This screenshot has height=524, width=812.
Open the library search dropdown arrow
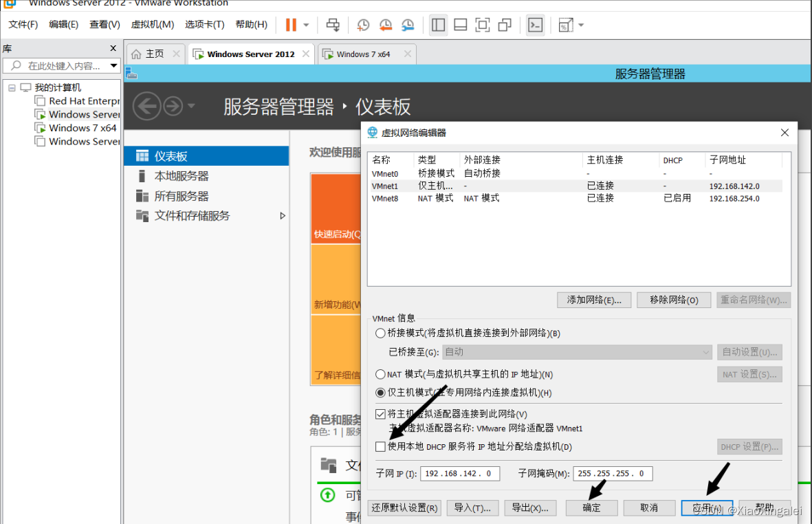click(x=113, y=66)
